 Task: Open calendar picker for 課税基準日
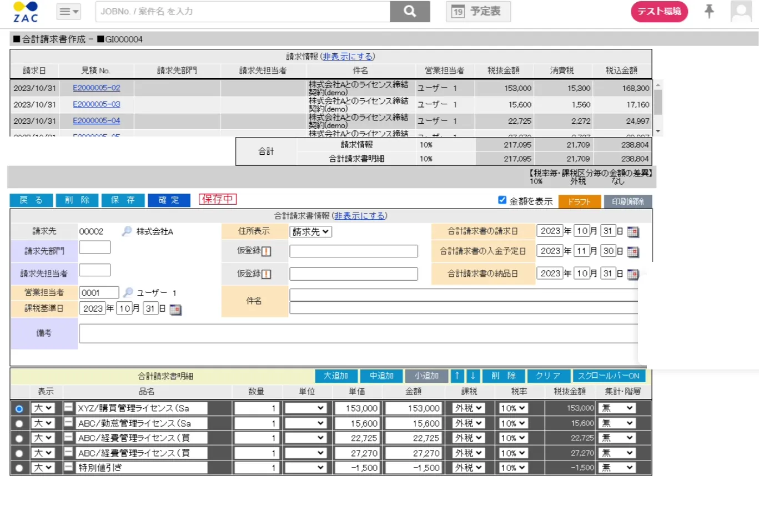(175, 310)
